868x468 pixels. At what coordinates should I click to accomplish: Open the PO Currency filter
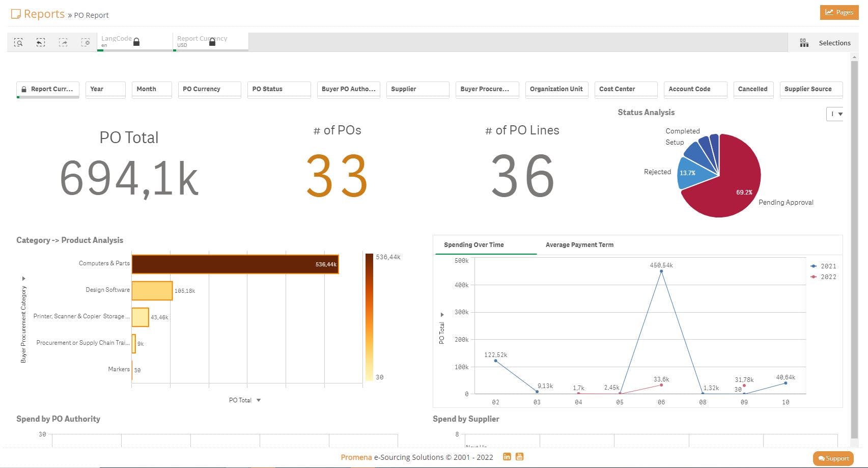(x=210, y=89)
